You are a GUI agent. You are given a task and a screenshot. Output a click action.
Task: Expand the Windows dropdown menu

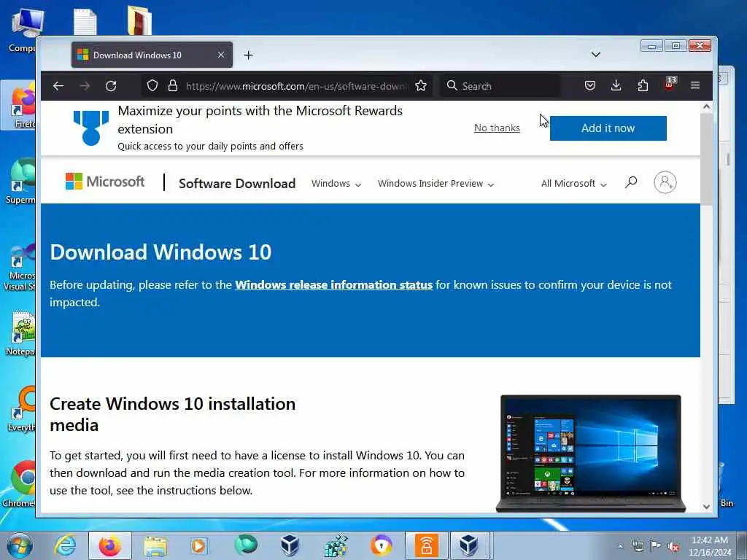click(x=336, y=183)
